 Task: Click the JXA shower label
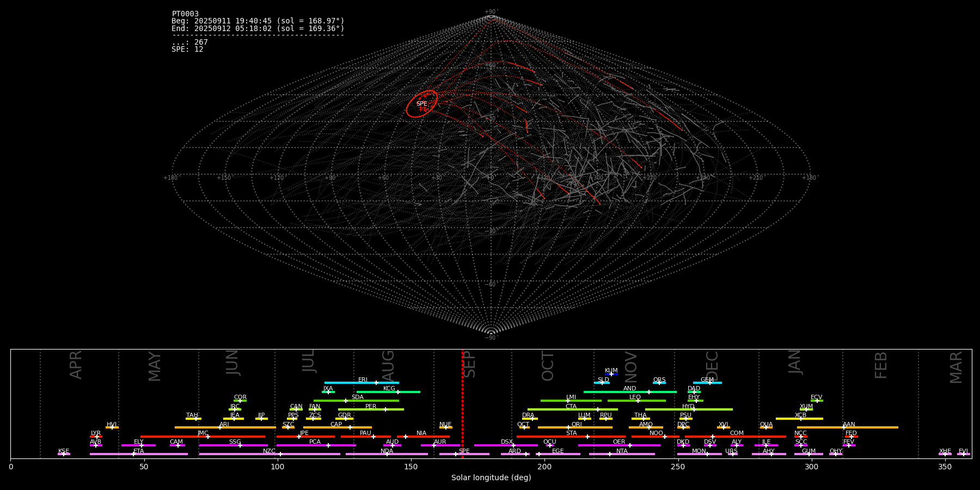coord(328,388)
